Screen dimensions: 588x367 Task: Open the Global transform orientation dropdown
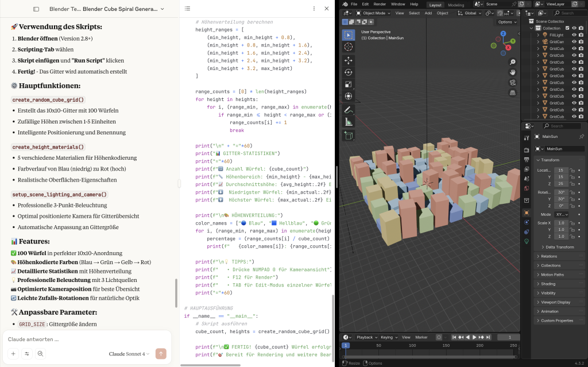(x=469, y=13)
